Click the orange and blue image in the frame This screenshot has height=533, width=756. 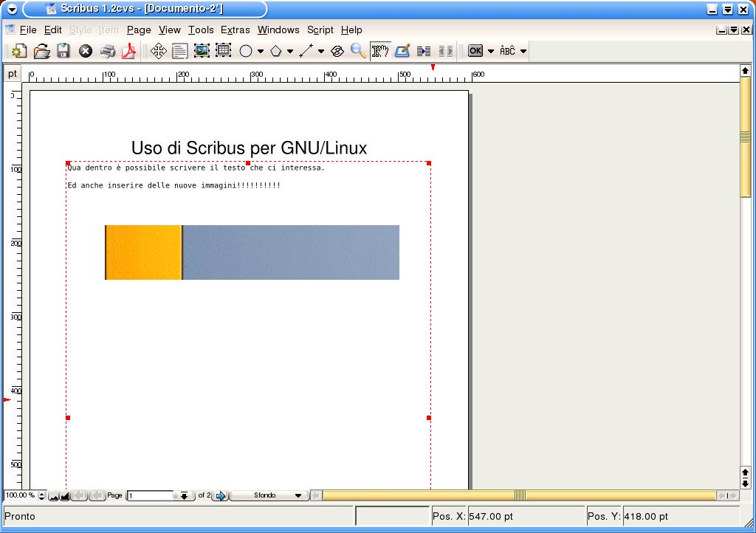pos(252,252)
